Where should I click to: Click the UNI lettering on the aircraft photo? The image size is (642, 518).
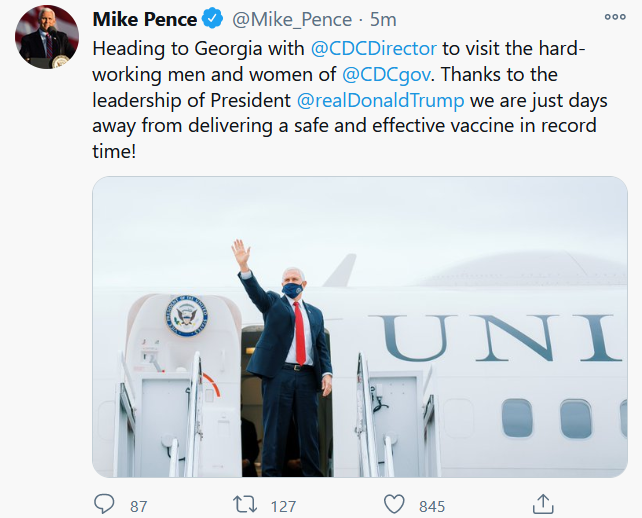coord(495,338)
